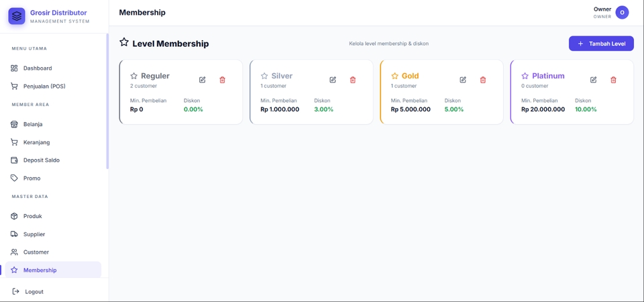
Task: Open the Dashboard menu item
Action: (x=53, y=68)
